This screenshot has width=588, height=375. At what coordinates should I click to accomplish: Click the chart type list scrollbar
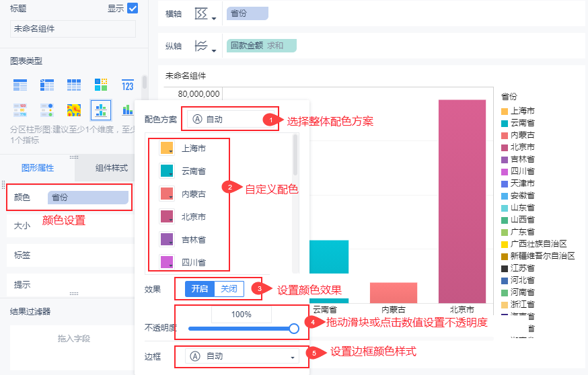pos(144,83)
